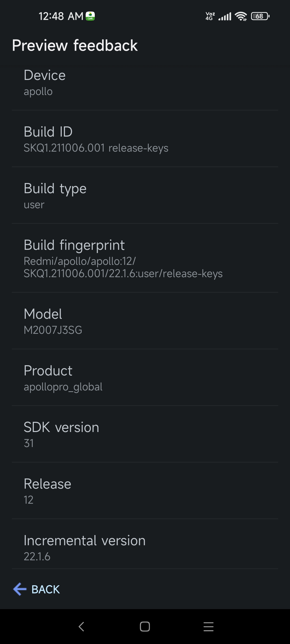Tap the home navigation square icon

coord(145,627)
